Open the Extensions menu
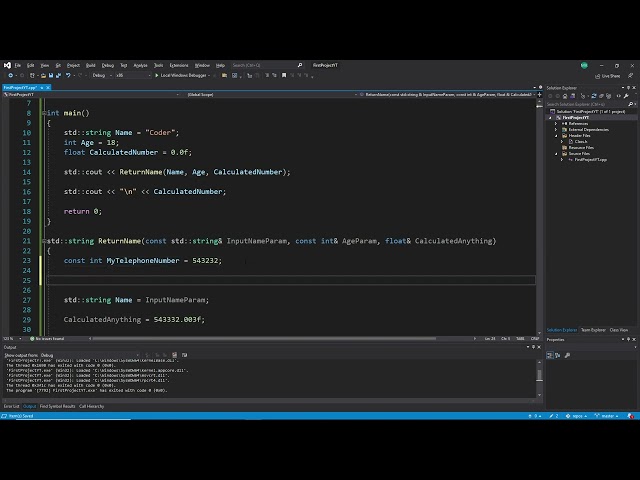Screen dimensions: 640x480 (x=179, y=65)
